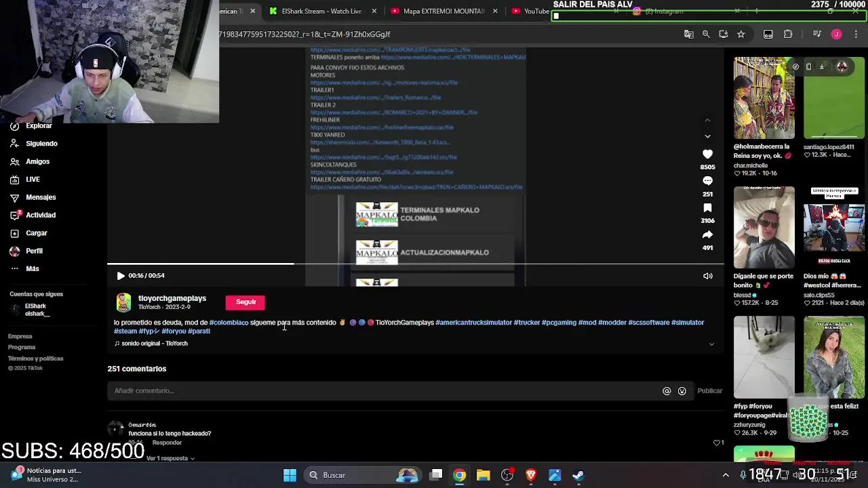Open the Chrome profile J avatar
868x488 pixels.
(x=836, y=34)
